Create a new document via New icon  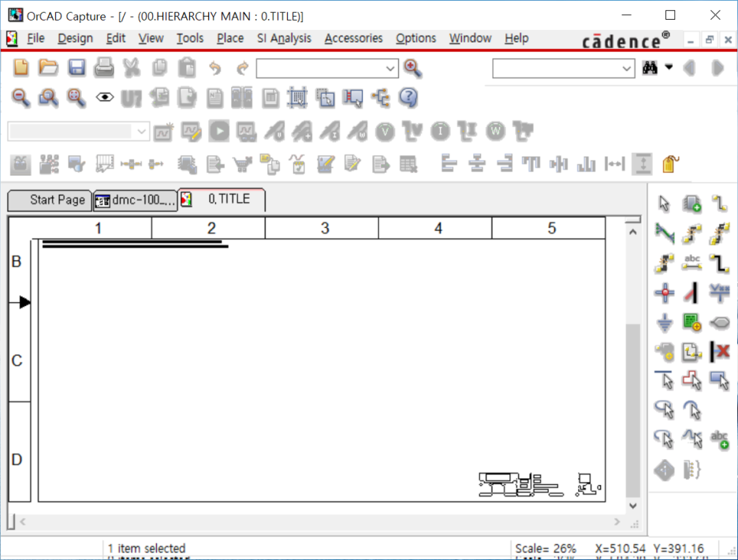coord(20,69)
